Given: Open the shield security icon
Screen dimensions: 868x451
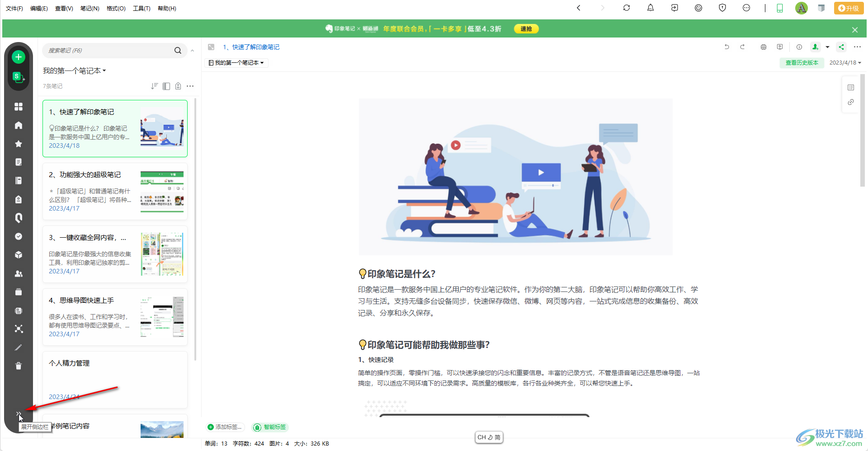Looking at the screenshot, I should coord(722,8).
